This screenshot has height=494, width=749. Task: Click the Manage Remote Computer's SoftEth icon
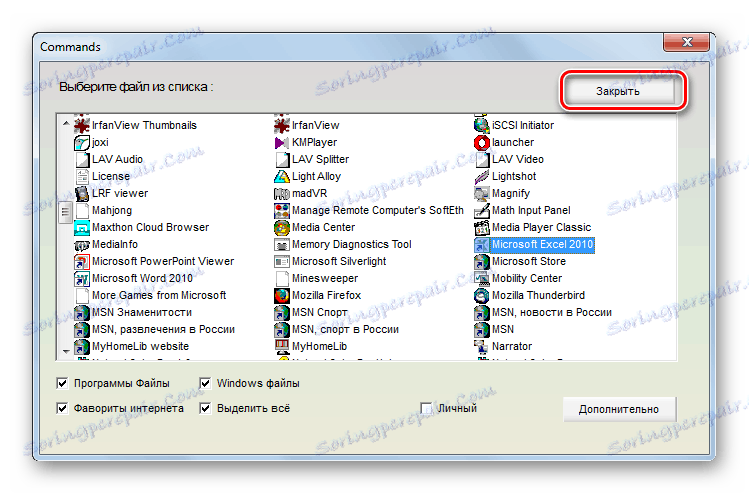282,210
